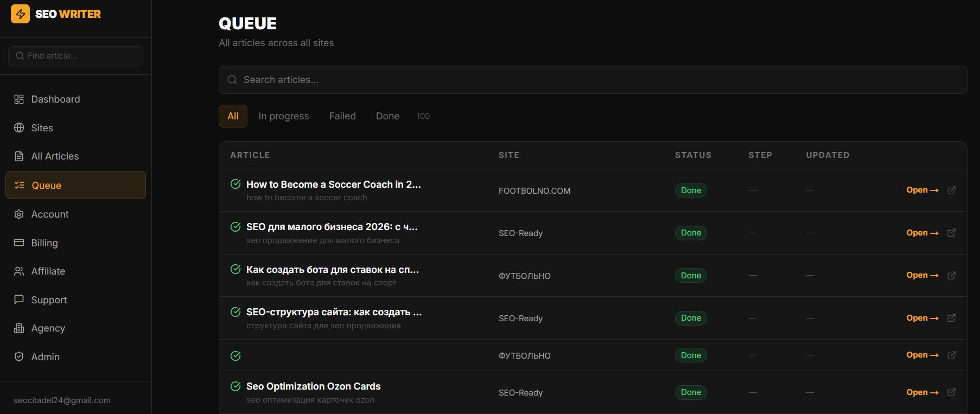Click the magnifier icon in Find article box
The height and width of the screenshot is (414, 980).
tap(20, 56)
